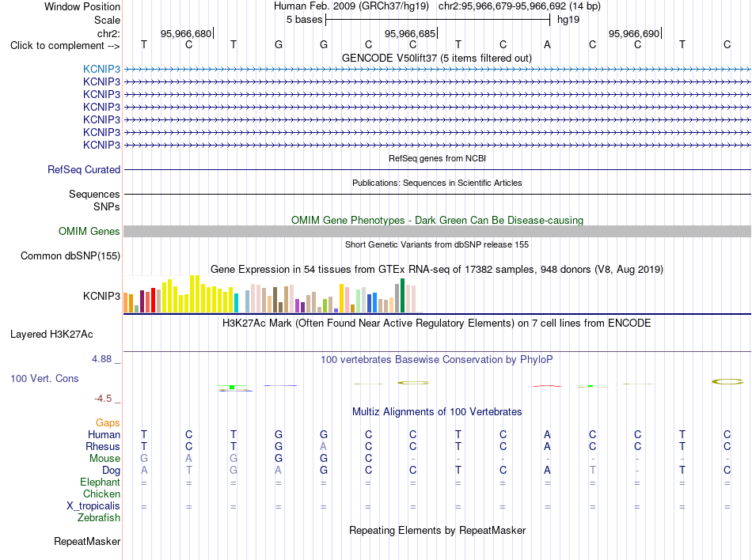Select the 'X_tropicalis' alignment row label
Screen dimensions: 752x560
point(93,506)
